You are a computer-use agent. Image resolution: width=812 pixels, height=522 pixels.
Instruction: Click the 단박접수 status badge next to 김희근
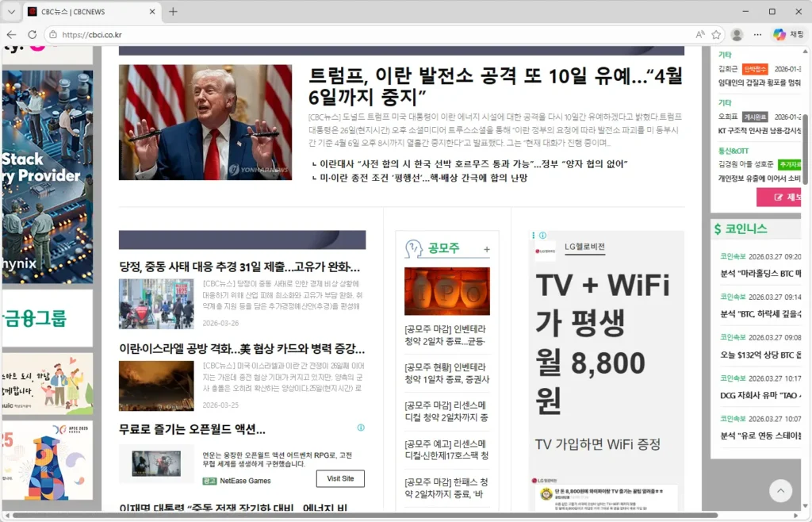click(755, 69)
